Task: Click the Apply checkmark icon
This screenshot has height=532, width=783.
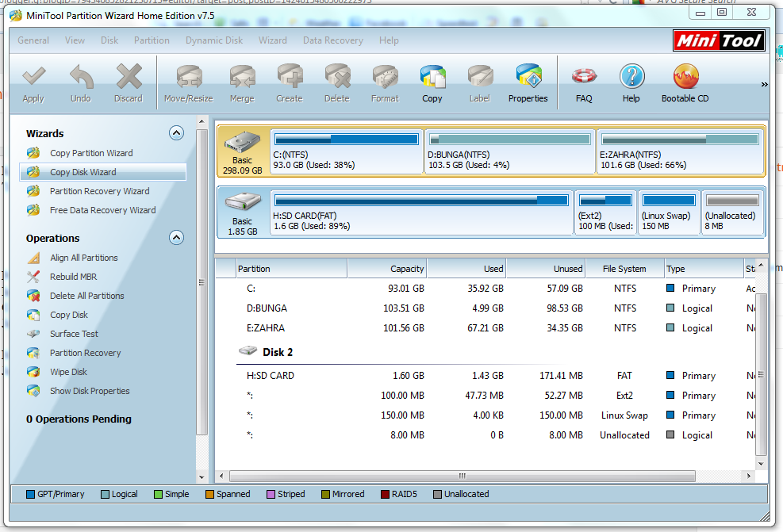Action: click(33, 77)
